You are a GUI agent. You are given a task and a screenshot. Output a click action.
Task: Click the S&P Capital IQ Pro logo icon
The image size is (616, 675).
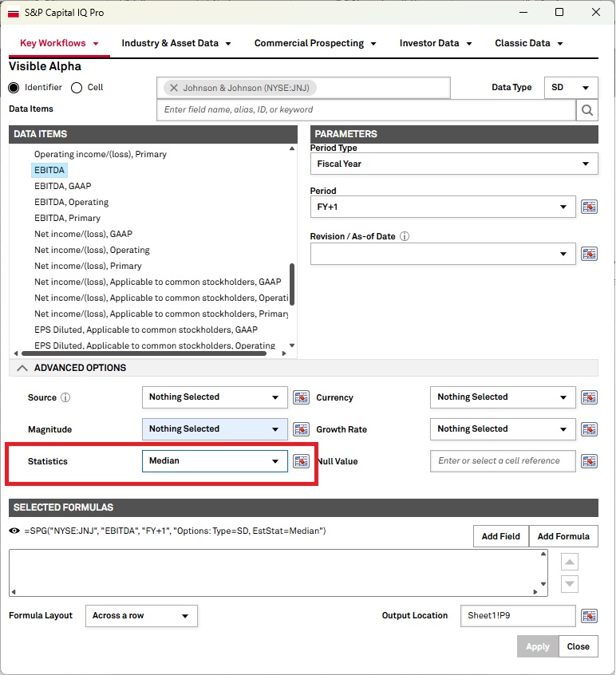pyautogui.click(x=14, y=13)
